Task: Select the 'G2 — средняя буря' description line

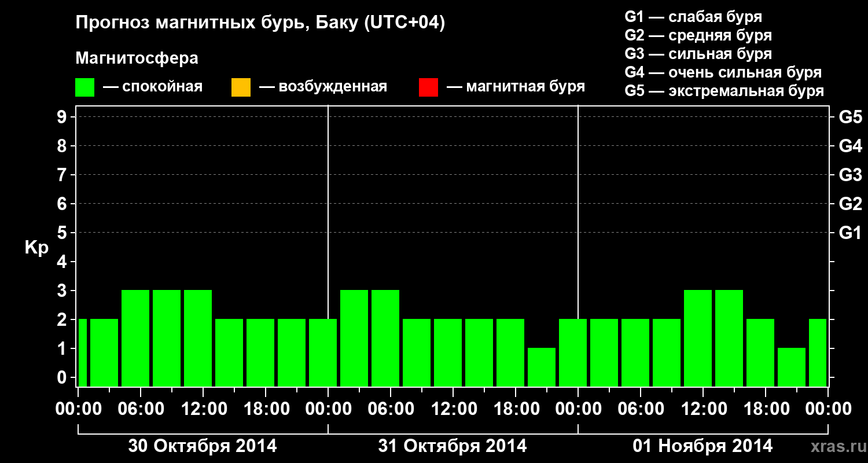Action: pyautogui.click(x=698, y=35)
